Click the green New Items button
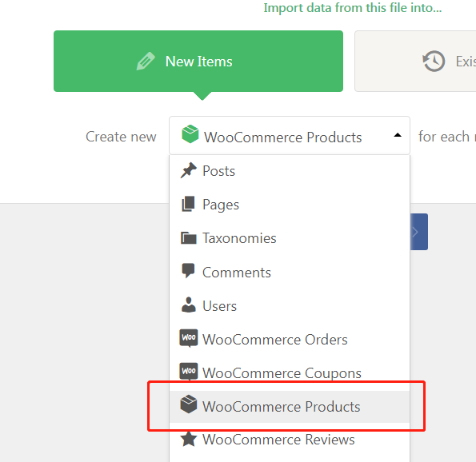The image size is (476, 462). pyautogui.click(x=198, y=61)
